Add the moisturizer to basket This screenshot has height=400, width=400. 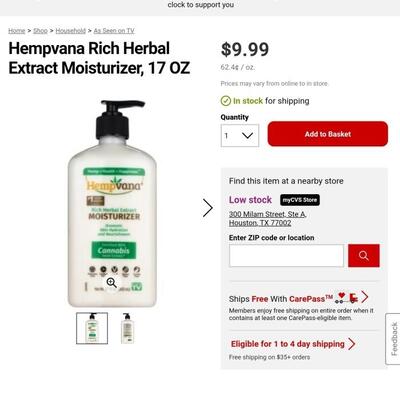pos(328,134)
